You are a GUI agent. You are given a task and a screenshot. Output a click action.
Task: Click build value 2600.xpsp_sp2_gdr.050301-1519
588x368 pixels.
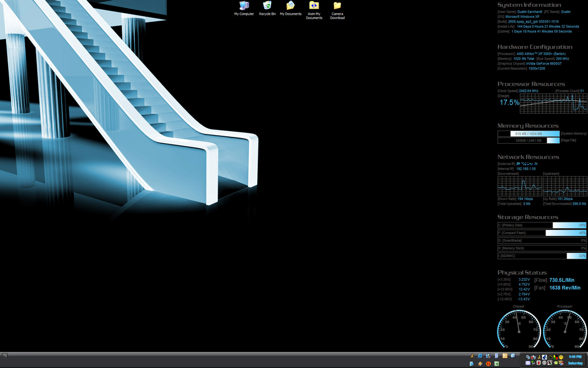533,21
